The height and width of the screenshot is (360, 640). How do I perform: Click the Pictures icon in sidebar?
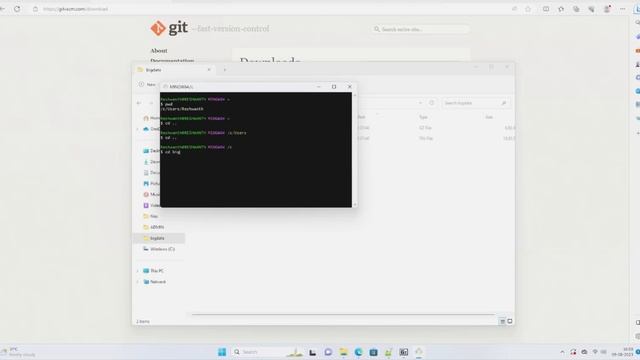pyautogui.click(x=146, y=184)
